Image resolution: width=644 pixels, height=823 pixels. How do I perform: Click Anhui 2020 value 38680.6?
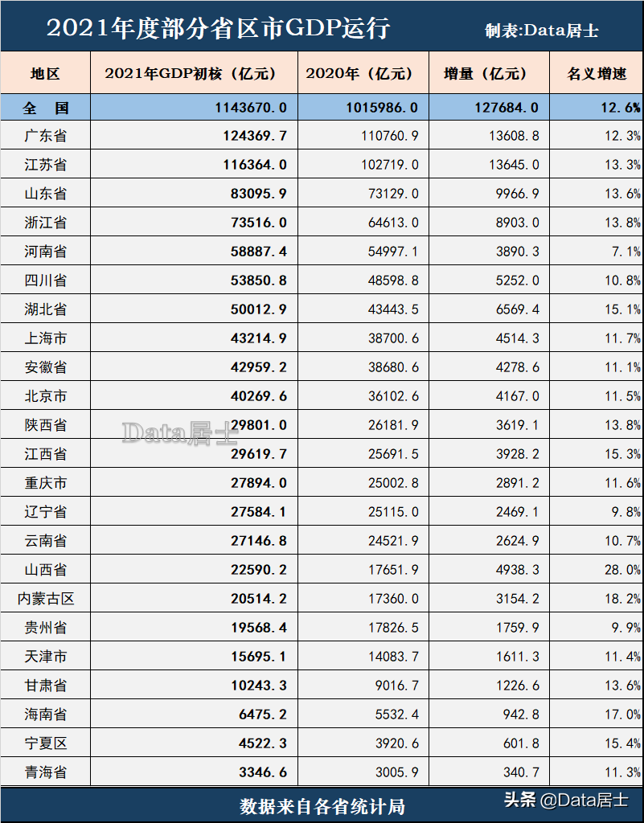point(393,366)
